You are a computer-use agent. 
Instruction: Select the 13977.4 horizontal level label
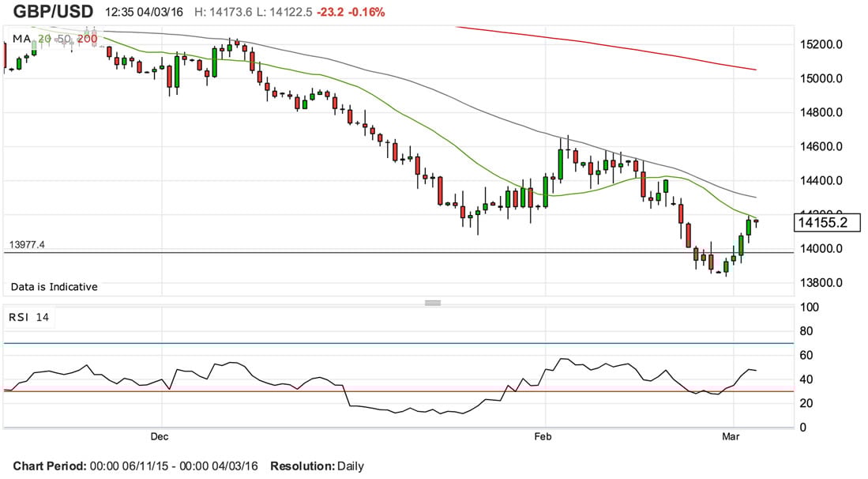click(x=27, y=245)
